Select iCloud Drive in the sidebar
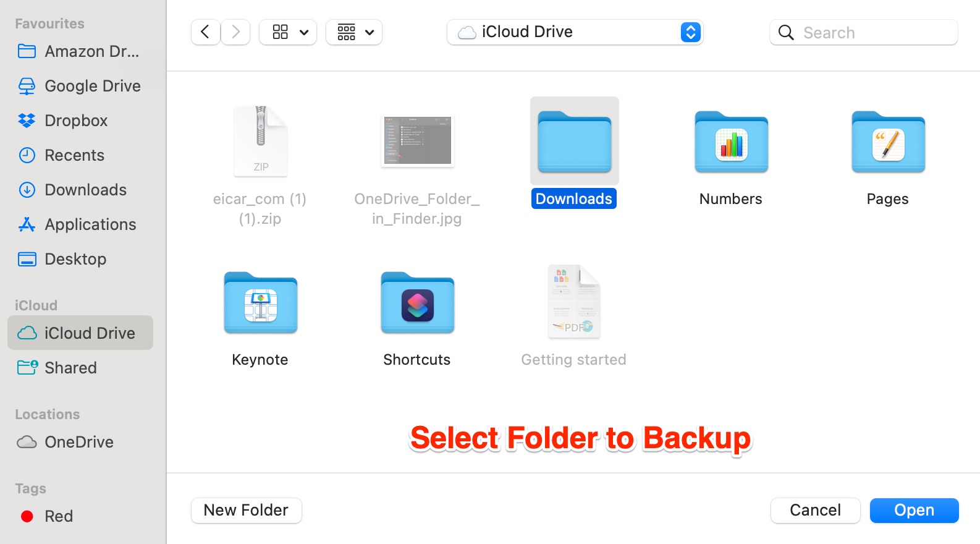The image size is (980, 544). click(x=80, y=333)
